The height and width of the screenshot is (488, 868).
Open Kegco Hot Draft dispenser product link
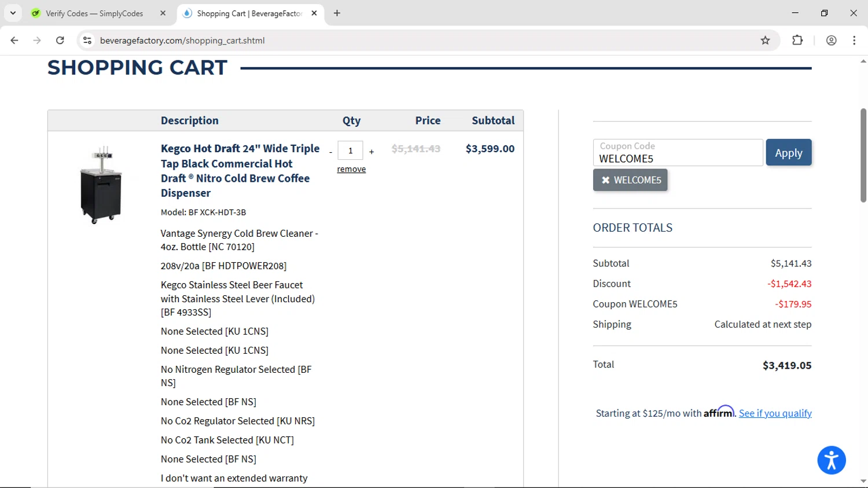(240, 171)
